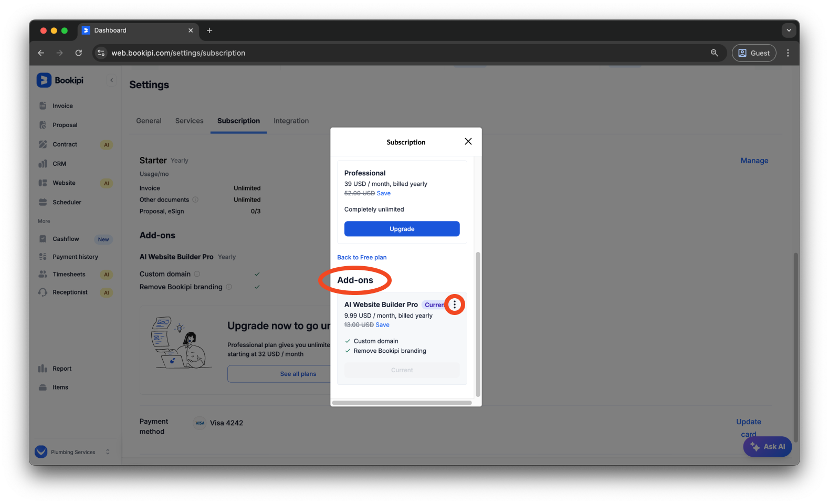Click the info icon next to Remove Bookipi branding
Viewport: 829px width, 504px height.
(229, 287)
